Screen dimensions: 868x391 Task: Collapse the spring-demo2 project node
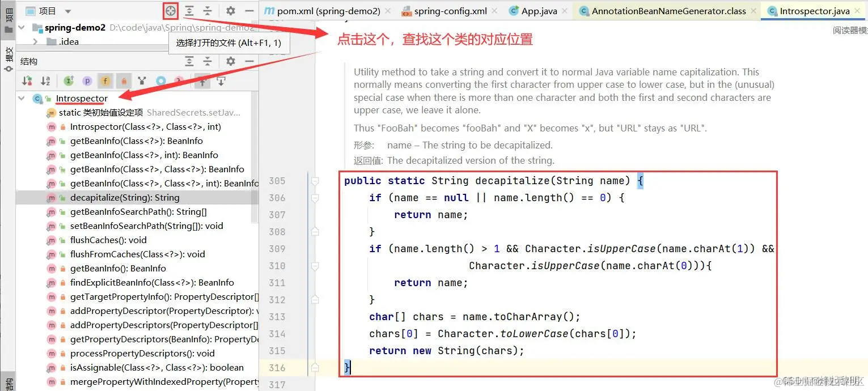tap(22, 28)
